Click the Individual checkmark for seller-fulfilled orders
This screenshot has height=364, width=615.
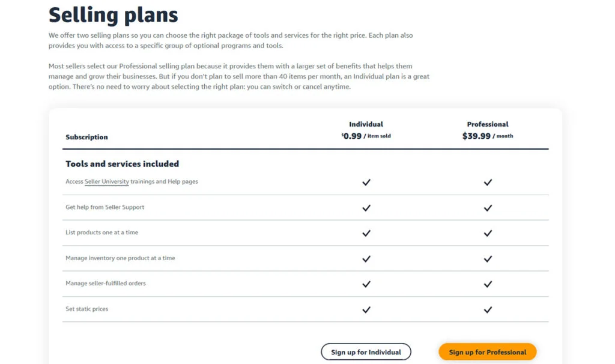pos(366,284)
